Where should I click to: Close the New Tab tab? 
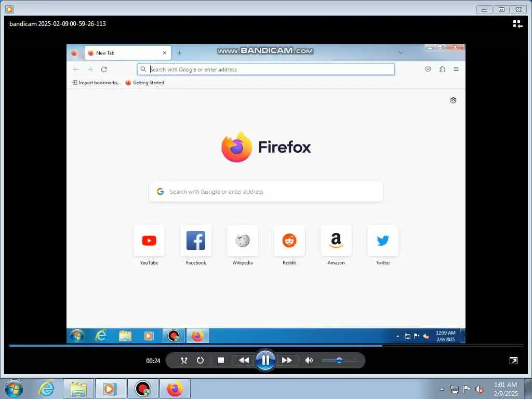click(x=165, y=53)
